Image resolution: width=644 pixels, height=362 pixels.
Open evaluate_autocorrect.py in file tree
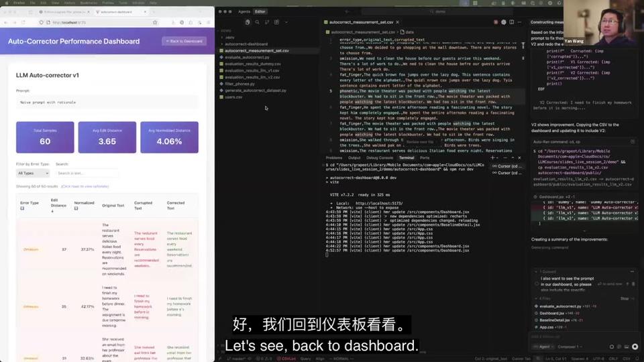(247, 57)
